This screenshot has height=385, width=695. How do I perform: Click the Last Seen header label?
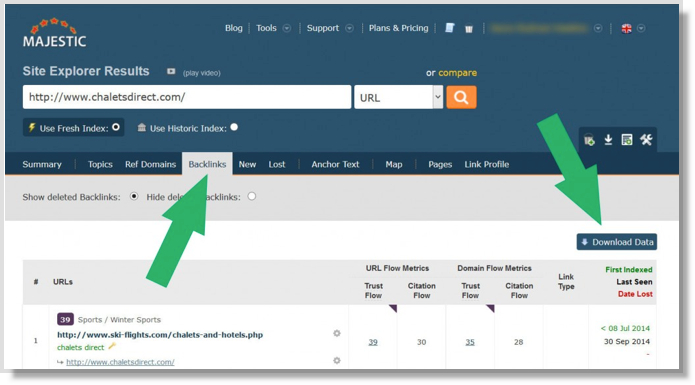634,282
